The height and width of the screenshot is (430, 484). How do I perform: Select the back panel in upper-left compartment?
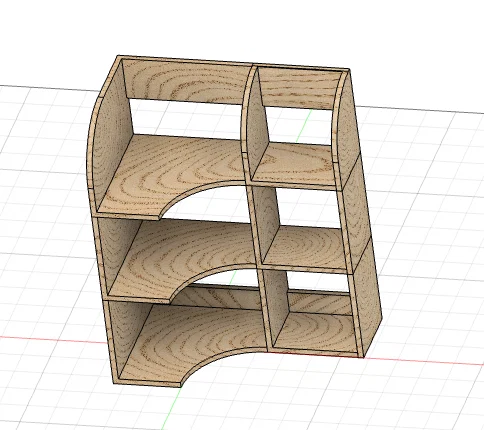187,81
